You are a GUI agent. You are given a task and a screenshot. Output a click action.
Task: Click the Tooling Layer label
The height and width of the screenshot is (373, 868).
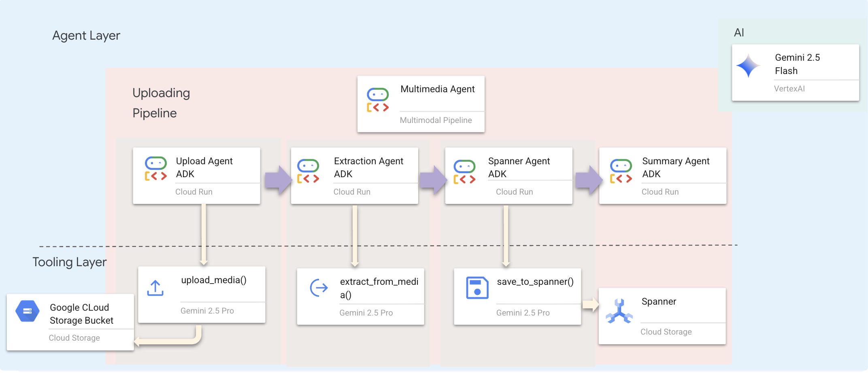(x=70, y=262)
